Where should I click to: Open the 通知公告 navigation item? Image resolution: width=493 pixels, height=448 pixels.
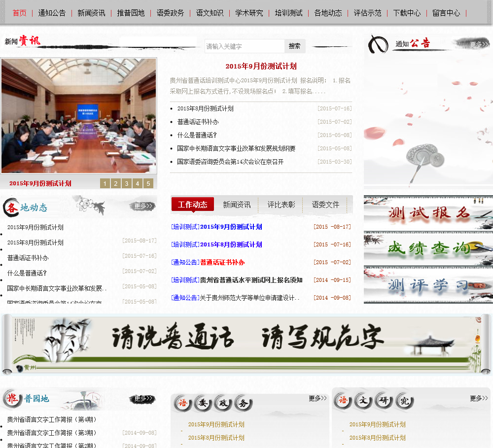[52, 13]
